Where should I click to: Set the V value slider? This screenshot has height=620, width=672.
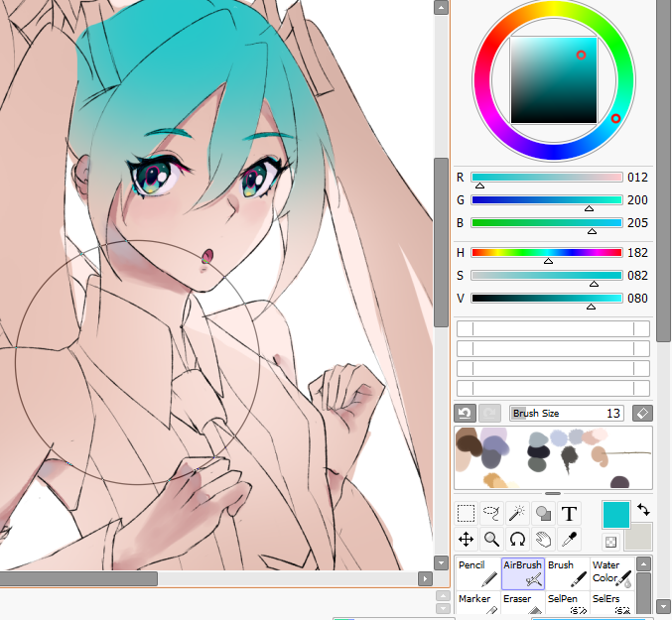tap(547, 298)
